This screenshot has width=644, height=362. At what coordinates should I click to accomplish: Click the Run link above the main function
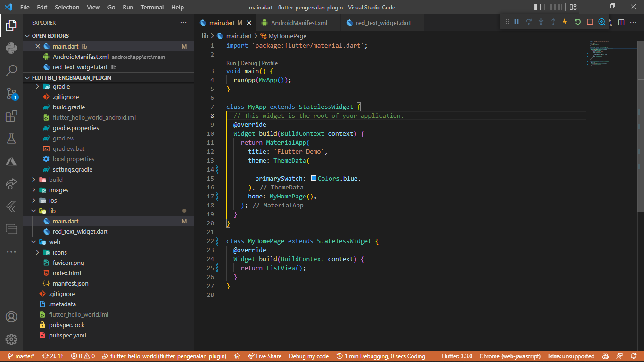point(231,63)
